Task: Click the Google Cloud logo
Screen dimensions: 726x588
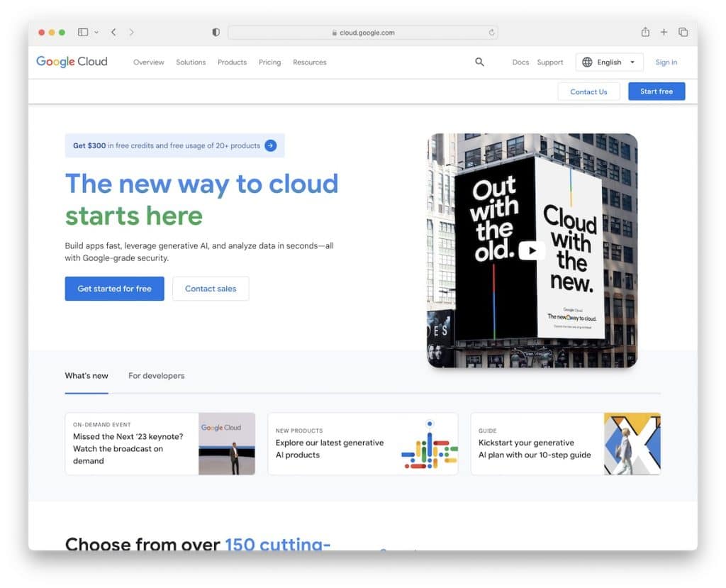Action: click(x=72, y=62)
